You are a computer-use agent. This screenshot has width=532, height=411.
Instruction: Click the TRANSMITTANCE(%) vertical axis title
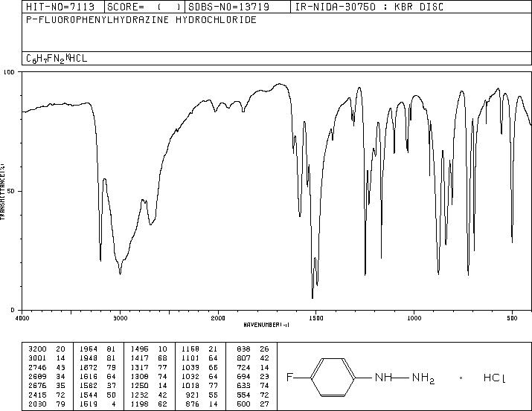click(x=2, y=191)
